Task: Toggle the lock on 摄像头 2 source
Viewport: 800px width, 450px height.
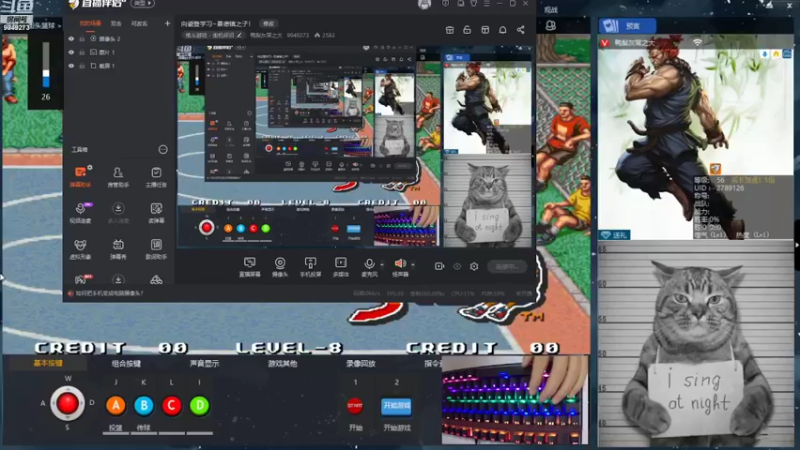Action: tap(82, 39)
